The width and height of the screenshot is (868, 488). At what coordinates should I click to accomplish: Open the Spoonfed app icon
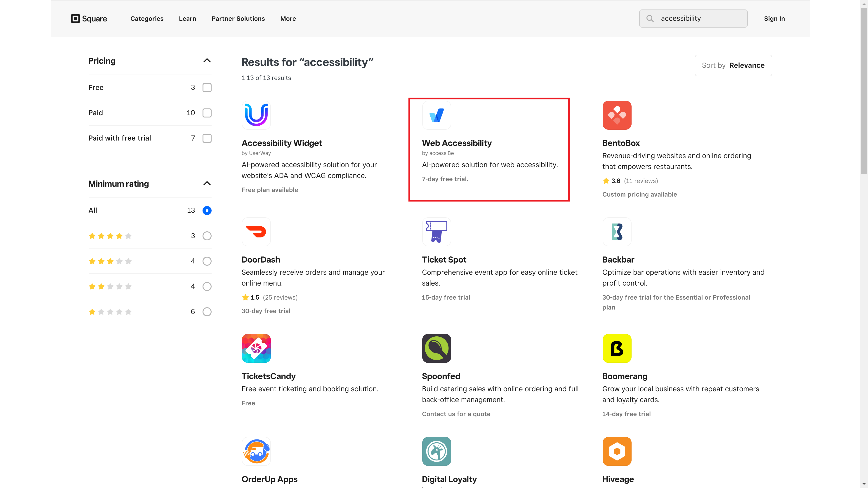[x=436, y=348]
